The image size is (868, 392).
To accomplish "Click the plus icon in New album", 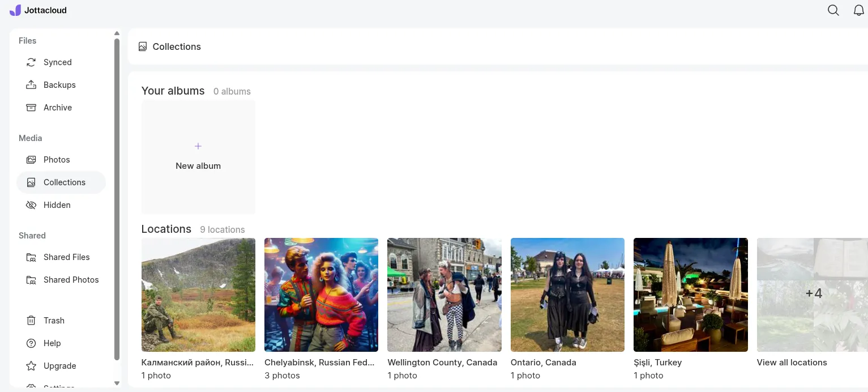I will tap(198, 146).
